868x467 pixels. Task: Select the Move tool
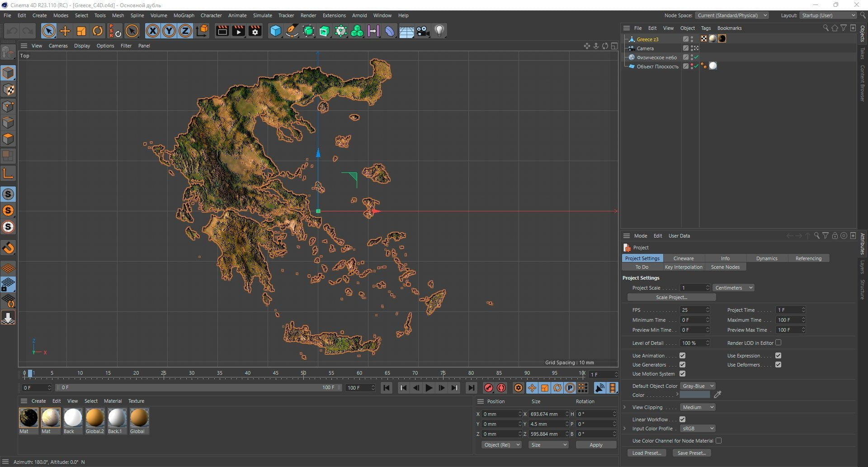65,31
